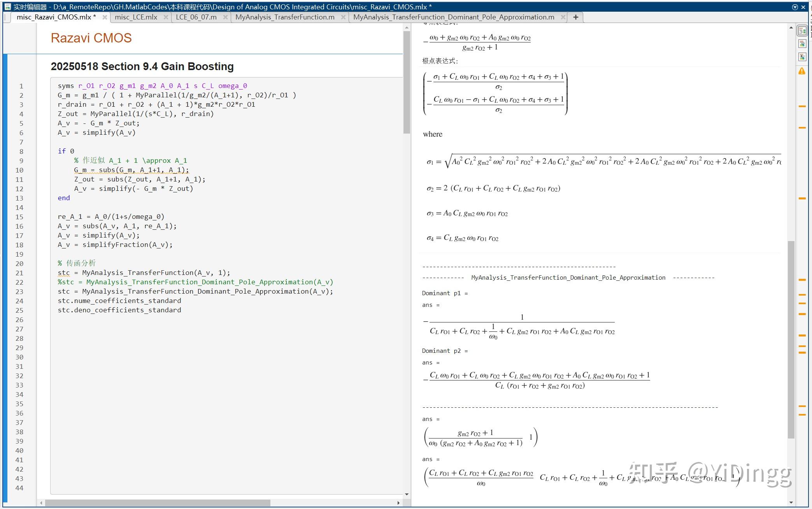
Task: Click the Razavi CMOS title heading
Action: (91, 38)
